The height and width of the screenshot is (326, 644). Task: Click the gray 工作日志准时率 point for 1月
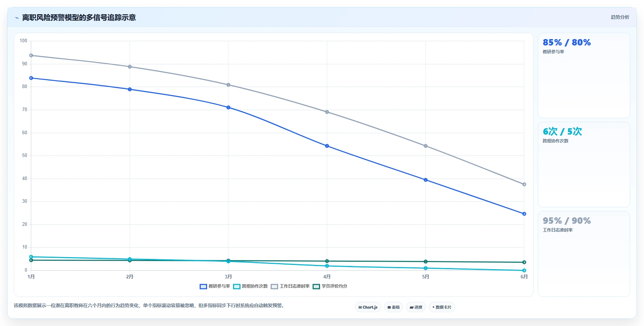click(x=31, y=55)
